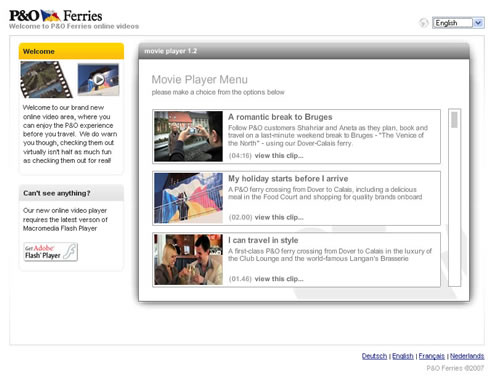Switch site to English via footer link

click(x=403, y=356)
